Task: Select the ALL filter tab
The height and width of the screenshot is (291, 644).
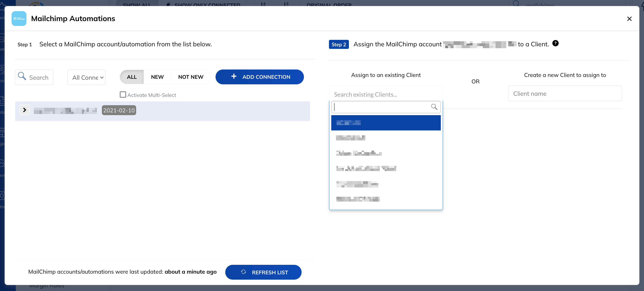Action: click(x=132, y=77)
